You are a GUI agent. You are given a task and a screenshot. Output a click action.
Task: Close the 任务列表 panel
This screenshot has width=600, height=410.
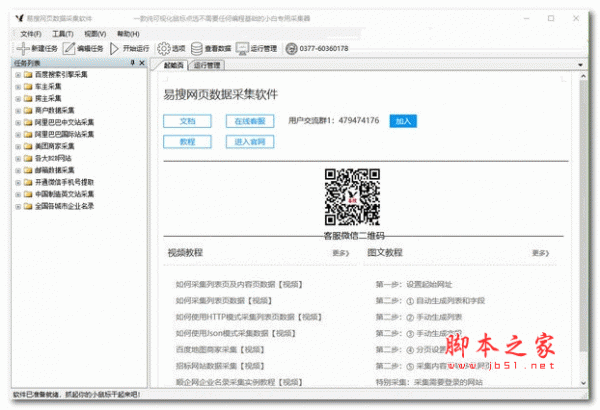coord(142,63)
